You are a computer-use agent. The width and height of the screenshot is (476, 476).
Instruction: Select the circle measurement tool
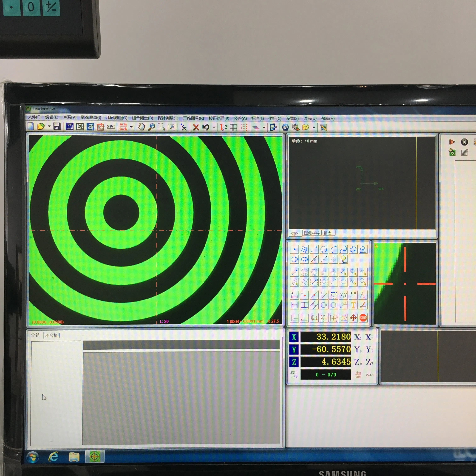(x=324, y=250)
